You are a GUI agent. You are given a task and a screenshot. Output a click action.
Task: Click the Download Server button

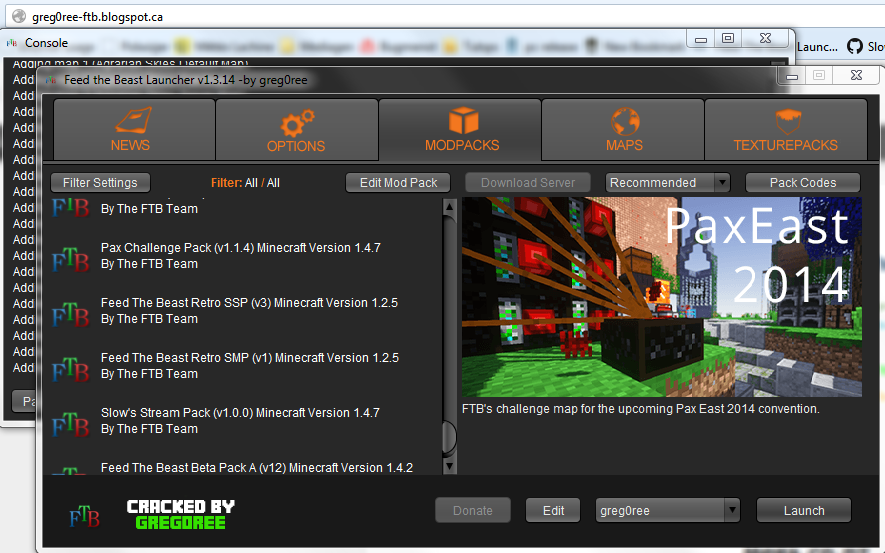tap(528, 183)
